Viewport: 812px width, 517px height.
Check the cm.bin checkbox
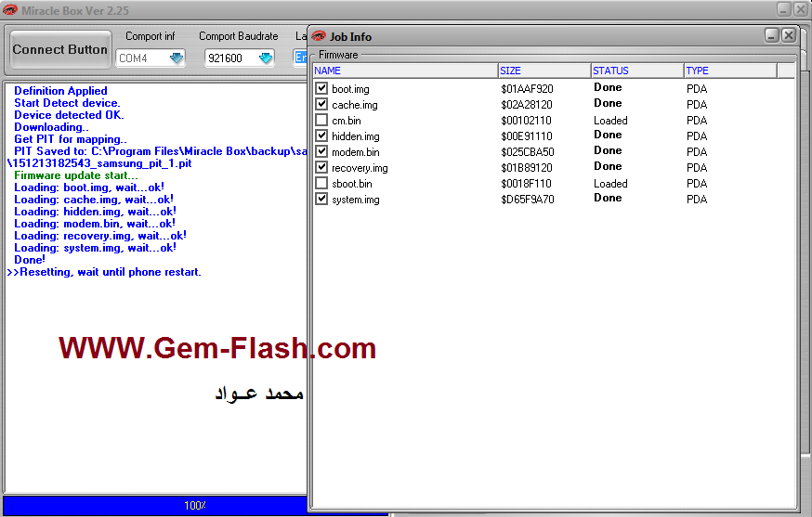[321, 120]
